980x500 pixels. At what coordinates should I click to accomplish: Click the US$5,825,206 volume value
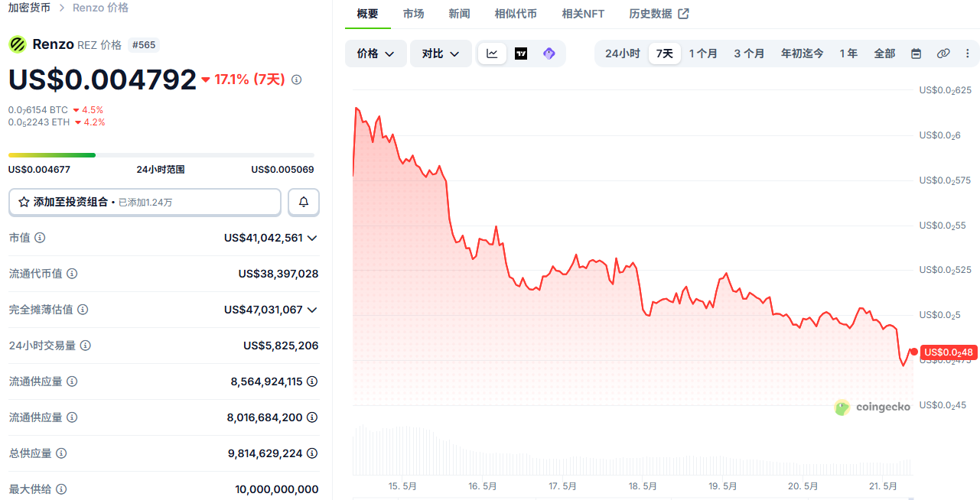281,346
